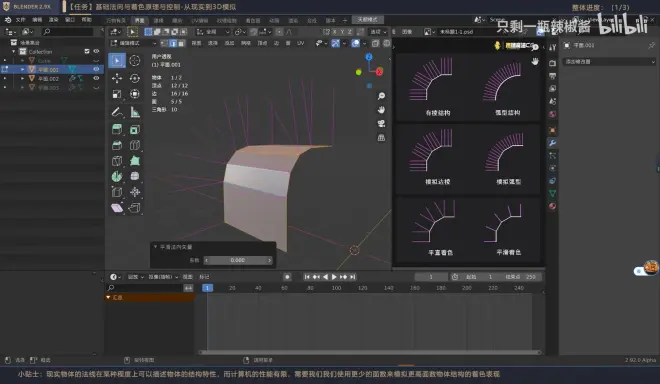Click the 0.000 factor slider field
660x384 pixels.
(x=238, y=260)
